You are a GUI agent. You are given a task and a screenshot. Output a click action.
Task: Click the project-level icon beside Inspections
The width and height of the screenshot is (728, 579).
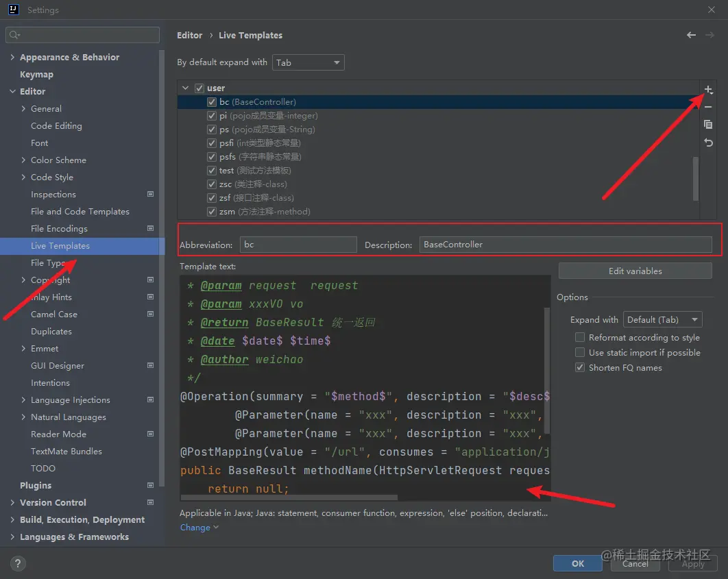coord(150,194)
